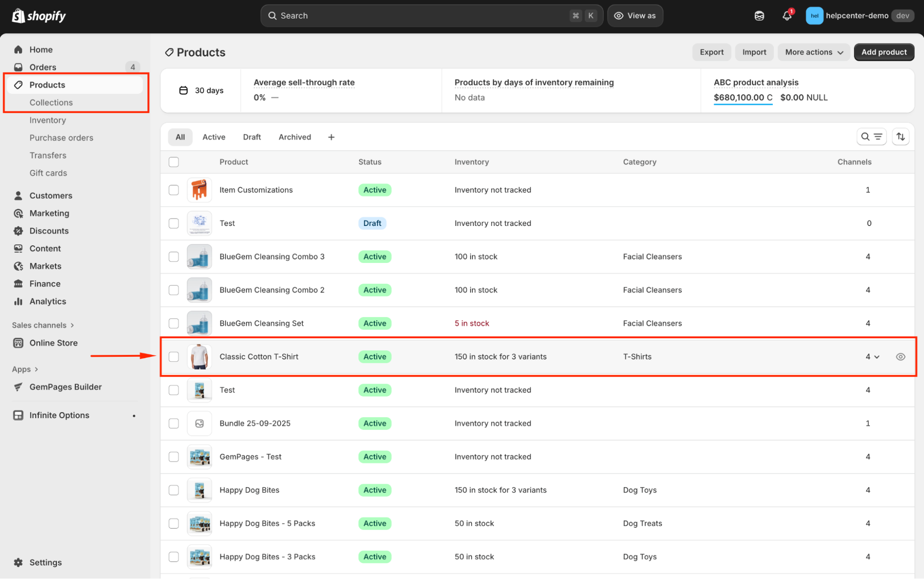
Task: Select the BlueGem Cleansing Set checkbox
Action: coord(174,323)
